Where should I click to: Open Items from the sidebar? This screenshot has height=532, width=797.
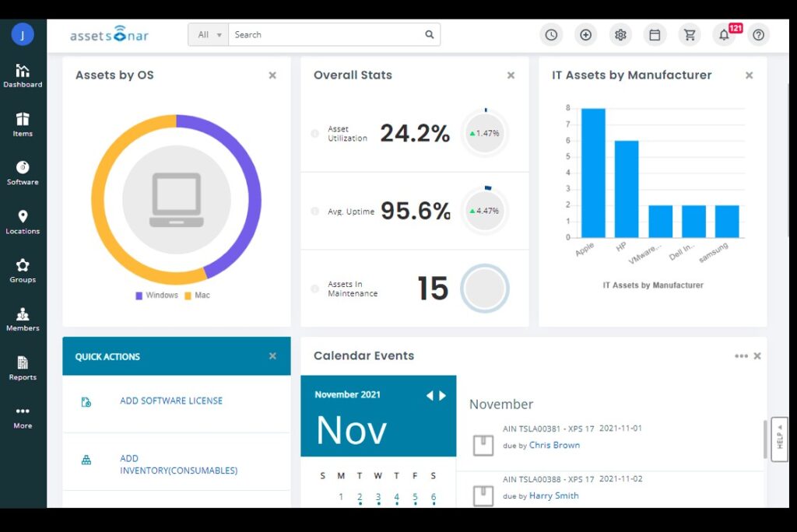pos(23,124)
